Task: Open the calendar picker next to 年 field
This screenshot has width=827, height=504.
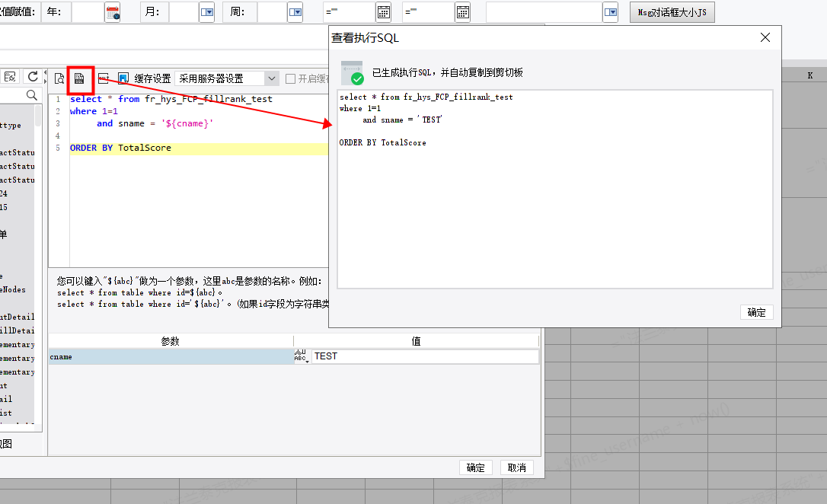Action: tap(113, 12)
